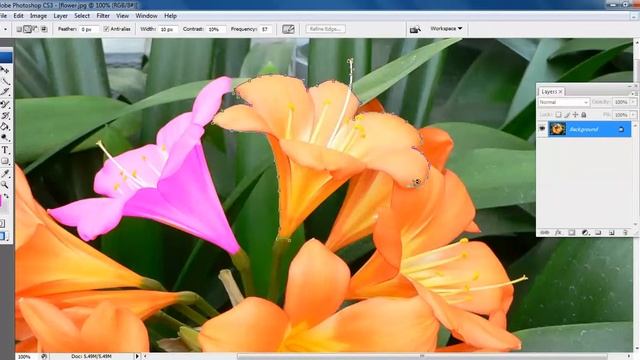The image size is (640, 360).
Task: Click the Feather input field
Action: [x=88, y=29]
